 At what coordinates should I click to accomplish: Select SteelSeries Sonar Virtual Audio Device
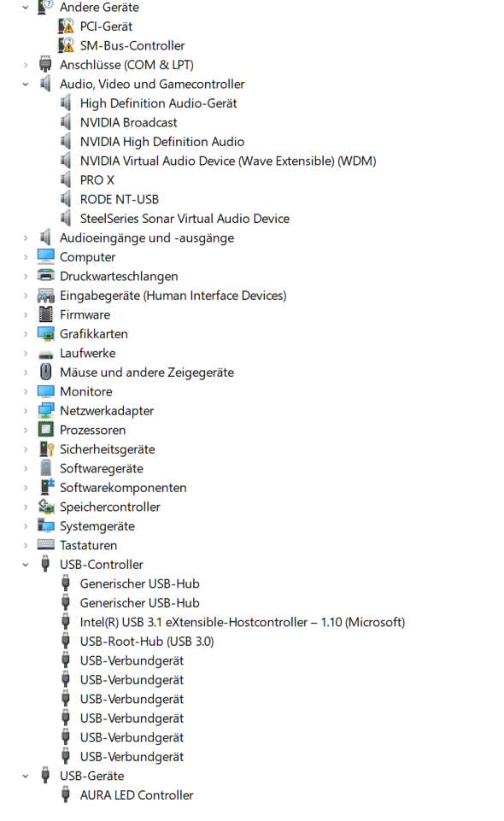pyautogui.click(x=185, y=219)
